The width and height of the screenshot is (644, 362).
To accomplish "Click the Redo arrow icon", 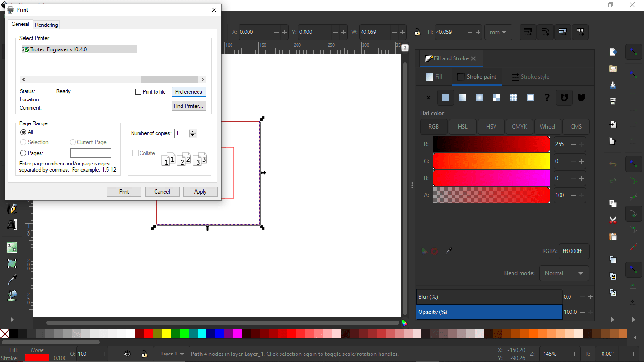I will pos(613,181).
